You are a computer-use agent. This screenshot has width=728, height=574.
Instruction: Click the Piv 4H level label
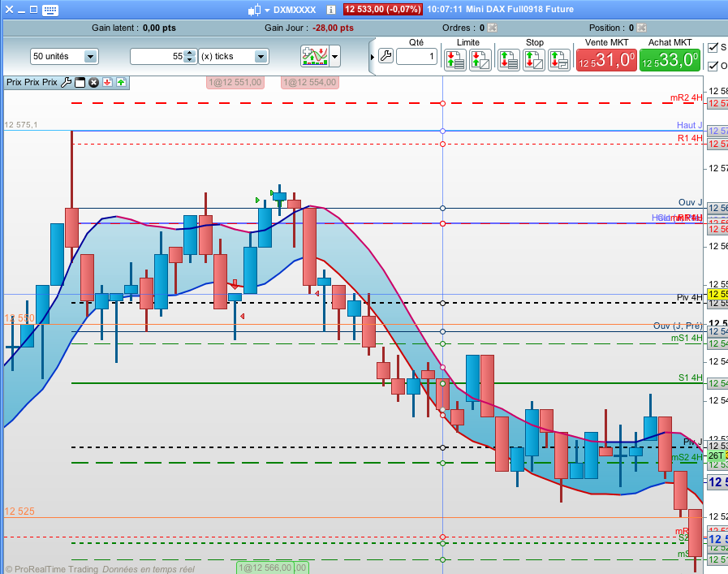(x=690, y=297)
